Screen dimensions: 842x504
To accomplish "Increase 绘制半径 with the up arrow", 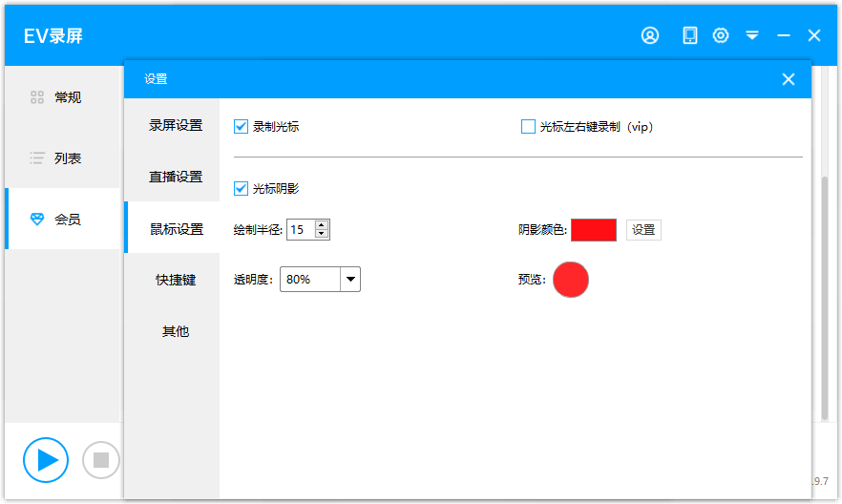I will coord(322,225).
